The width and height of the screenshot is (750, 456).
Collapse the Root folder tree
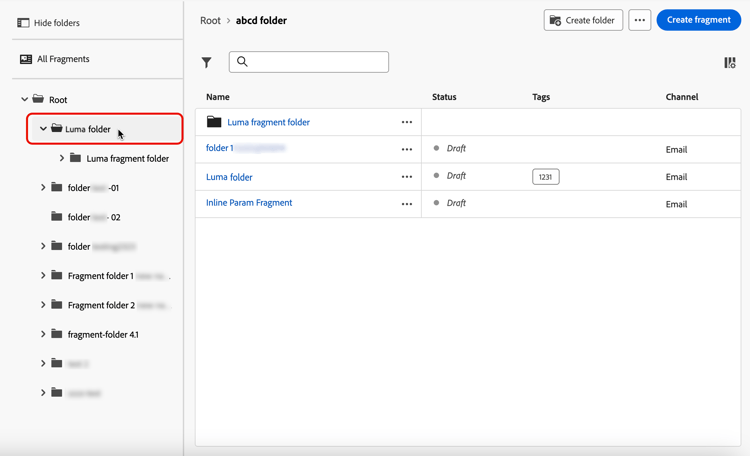coord(25,100)
